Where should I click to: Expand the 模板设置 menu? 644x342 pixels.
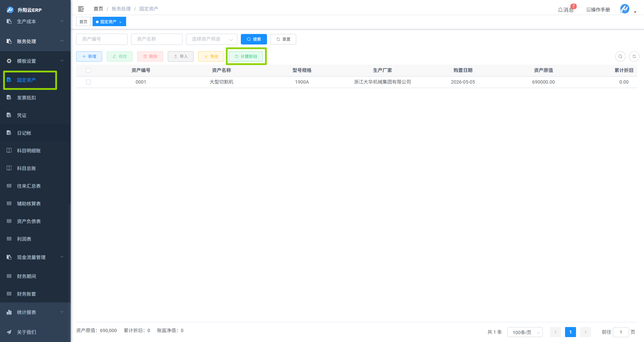[35, 61]
